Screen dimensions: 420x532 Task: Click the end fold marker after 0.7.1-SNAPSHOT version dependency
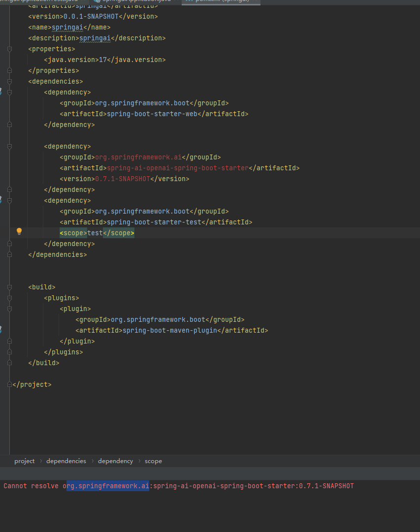click(9, 189)
